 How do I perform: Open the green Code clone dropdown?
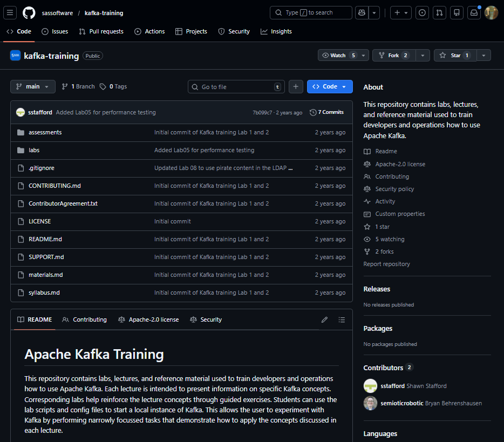[x=330, y=86]
